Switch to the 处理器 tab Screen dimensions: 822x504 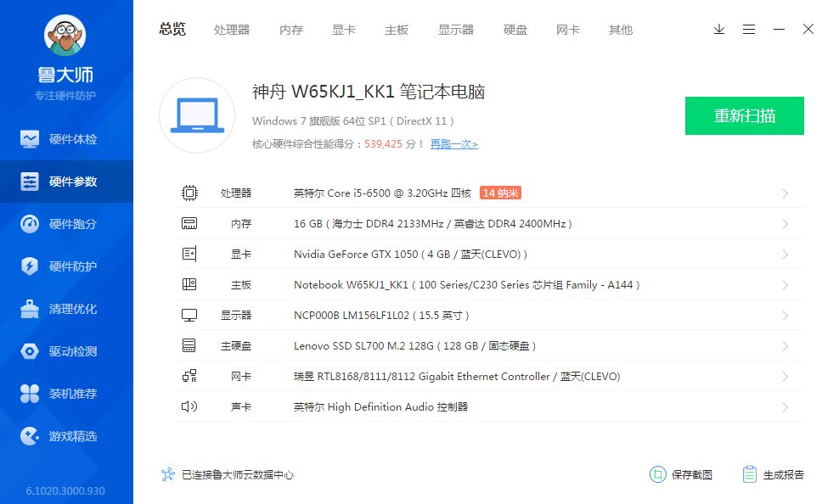click(x=232, y=30)
